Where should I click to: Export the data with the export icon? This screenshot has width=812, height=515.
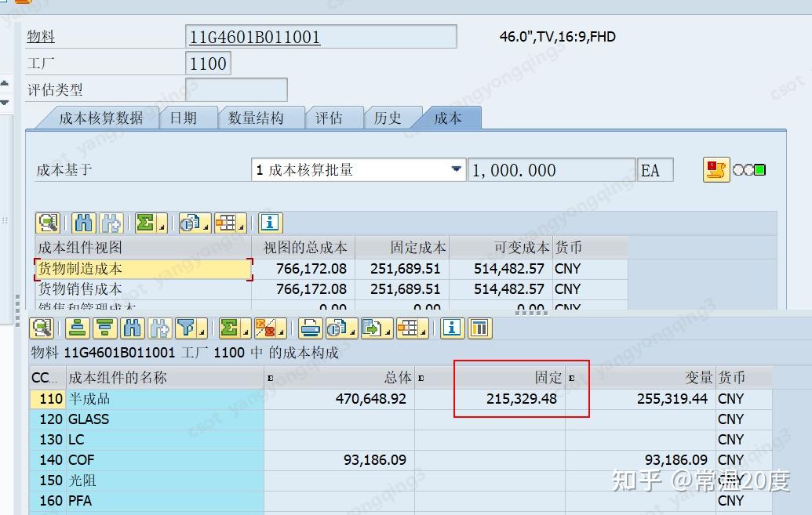pos(373,328)
